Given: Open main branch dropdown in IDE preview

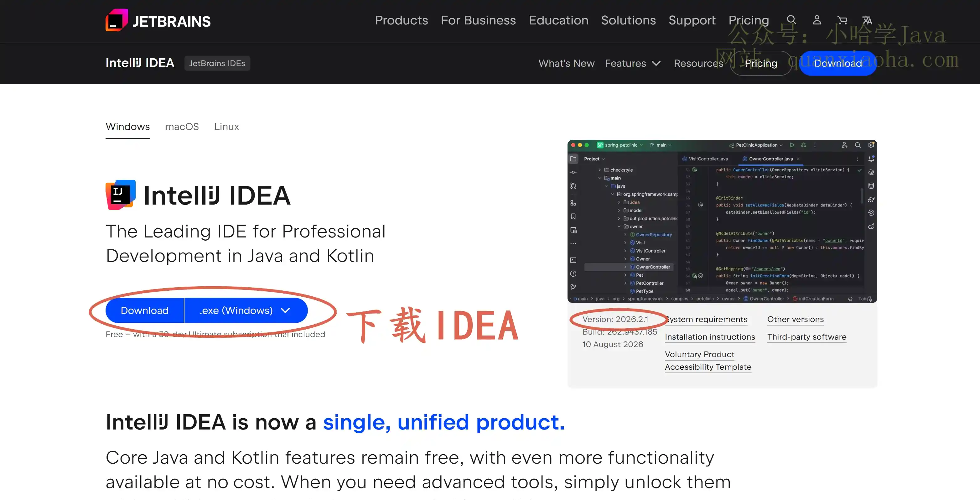Looking at the screenshot, I should (661, 145).
